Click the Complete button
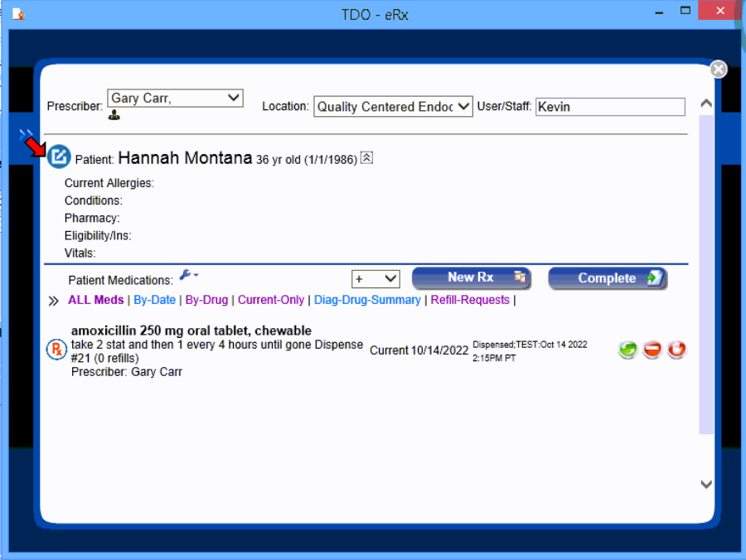746x560 pixels. point(608,278)
